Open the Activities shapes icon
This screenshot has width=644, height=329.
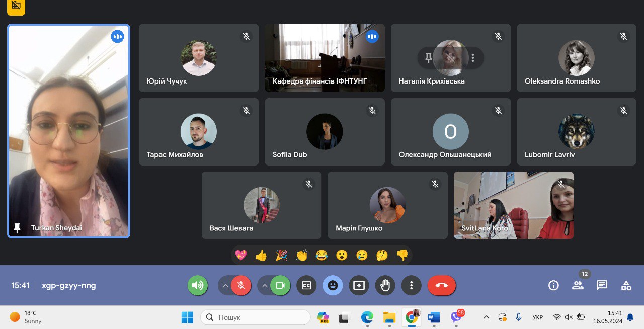coord(626,285)
